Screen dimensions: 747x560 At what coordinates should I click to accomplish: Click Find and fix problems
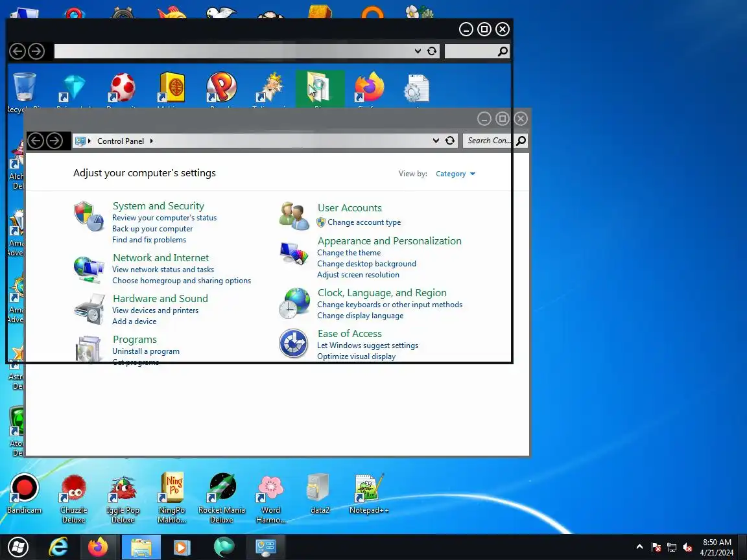coord(149,240)
